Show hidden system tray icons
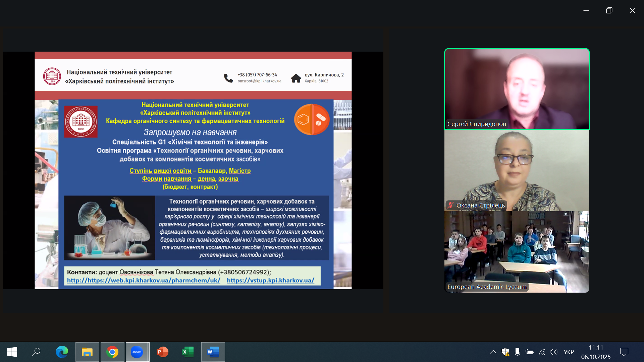Screen dimensions: 644x362 point(493,352)
